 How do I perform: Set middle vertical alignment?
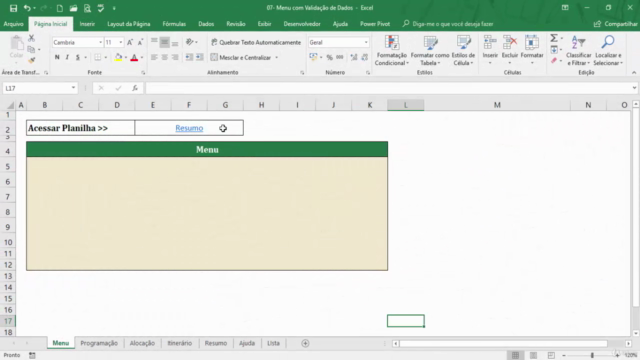coord(164,42)
